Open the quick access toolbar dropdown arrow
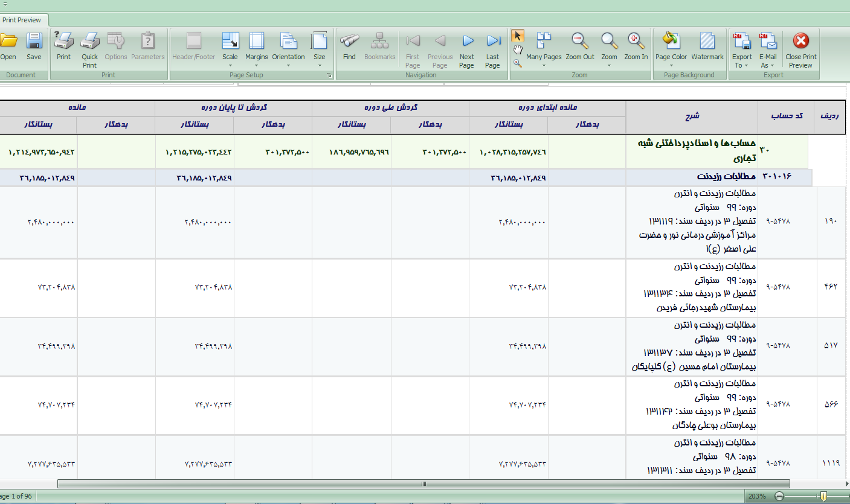850x504 pixels. (4, 4)
